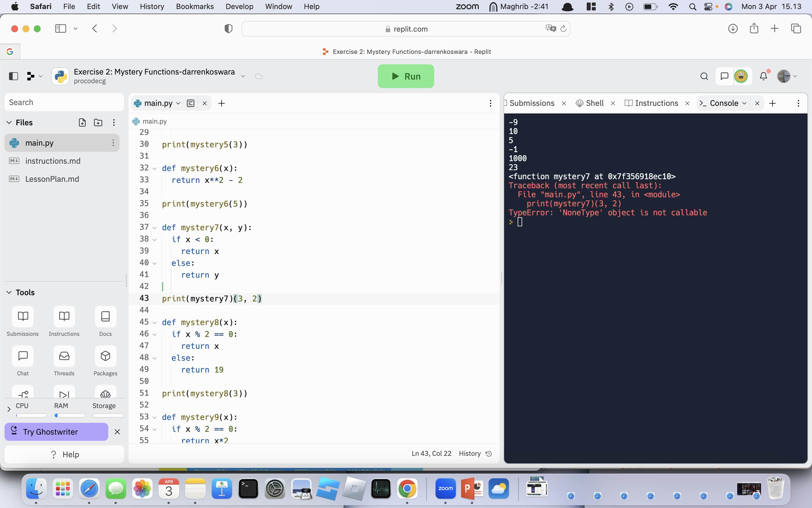
Task: Fold the mystery7 function at line 37
Action: (154, 228)
